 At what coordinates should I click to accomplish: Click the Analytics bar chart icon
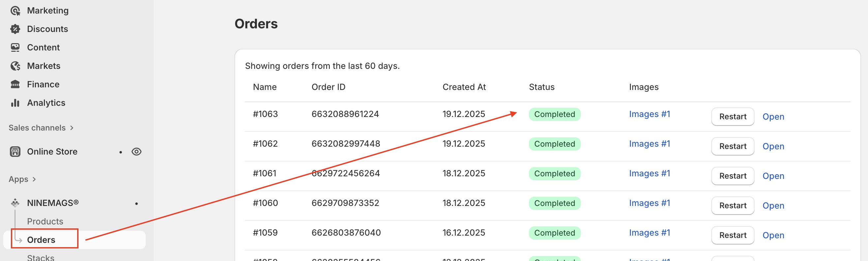tap(15, 103)
